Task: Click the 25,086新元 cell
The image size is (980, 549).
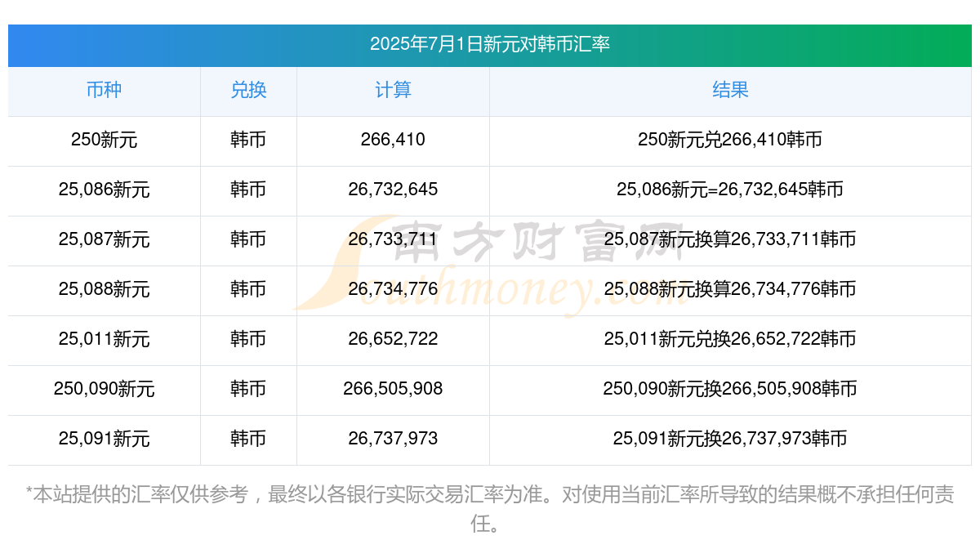Action: tap(104, 190)
